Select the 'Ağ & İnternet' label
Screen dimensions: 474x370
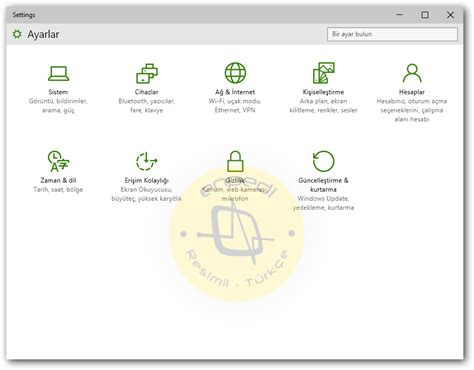coord(235,92)
